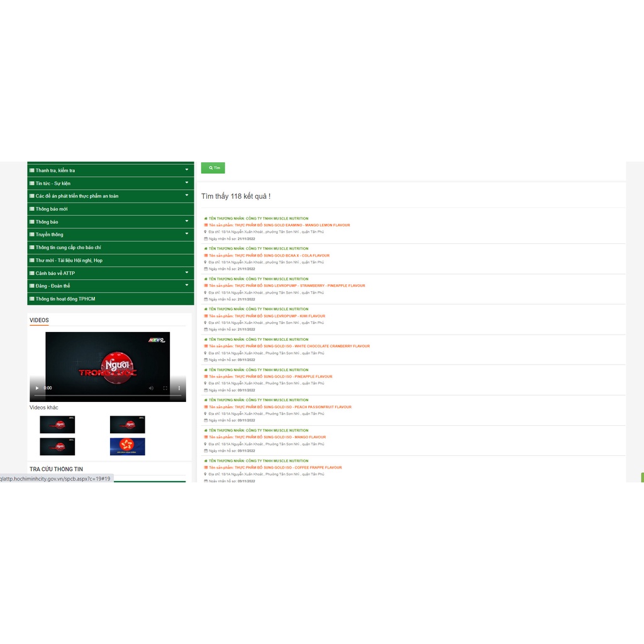Viewport: 644px width, 644px height.
Task: Click home icon above LEVROPUMP - STRAWBERRY product
Action: (x=206, y=279)
